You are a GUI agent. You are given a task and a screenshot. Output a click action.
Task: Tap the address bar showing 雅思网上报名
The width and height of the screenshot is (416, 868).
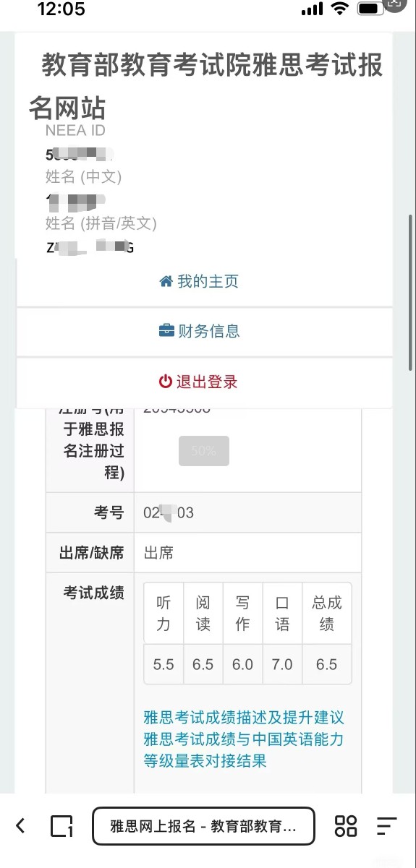coord(204,826)
